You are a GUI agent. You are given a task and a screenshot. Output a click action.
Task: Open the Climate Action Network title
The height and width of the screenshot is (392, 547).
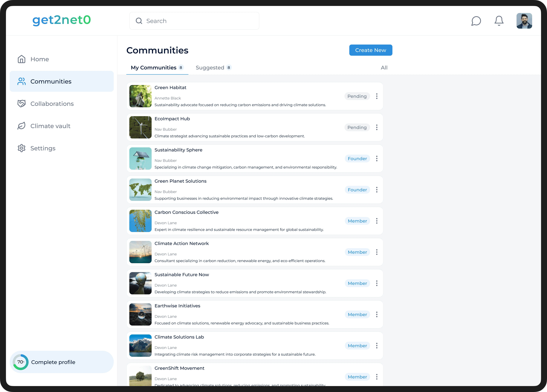182,244
